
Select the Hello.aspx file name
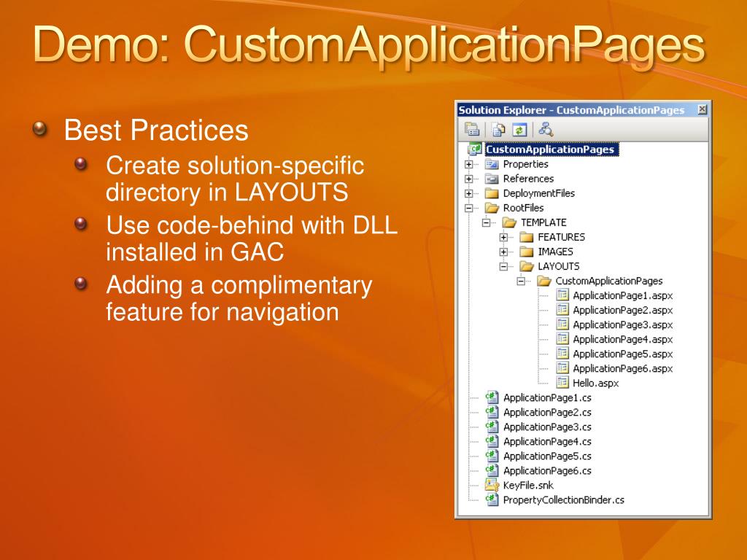tap(595, 383)
